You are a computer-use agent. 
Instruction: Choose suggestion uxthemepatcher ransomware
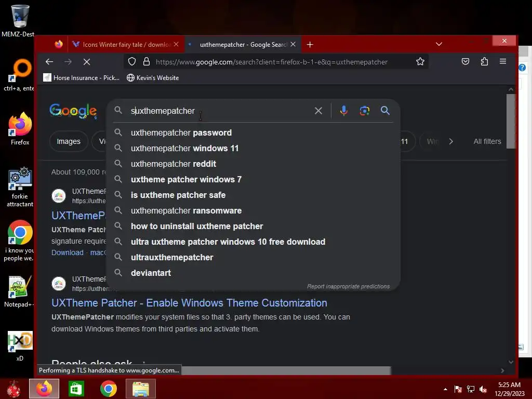click(253, 211)
